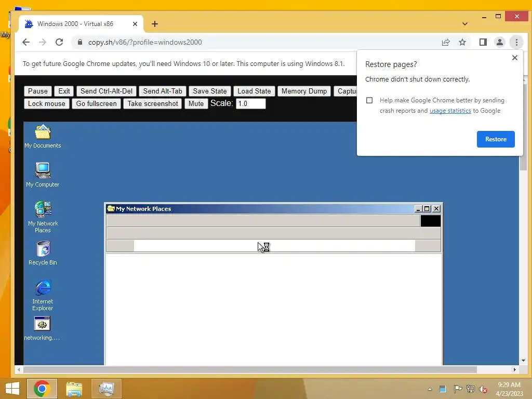The image size is (532, 399).
Task: Click the scroll down arrow
Action: [523, 361]
